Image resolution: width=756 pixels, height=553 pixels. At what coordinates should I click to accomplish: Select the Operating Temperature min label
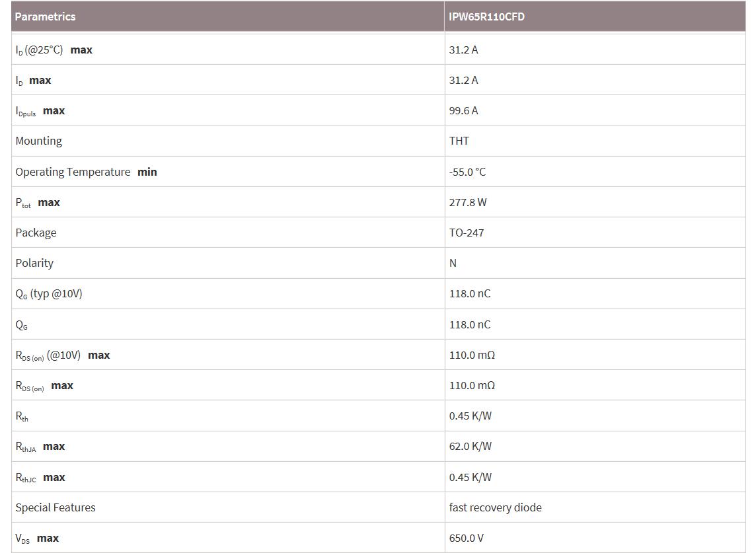pos(86,172)
